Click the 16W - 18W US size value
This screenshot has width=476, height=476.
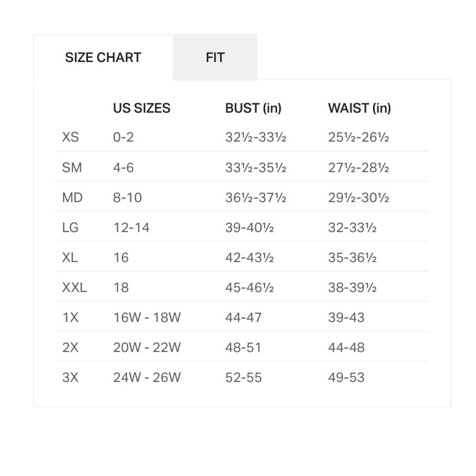tap(147, 317)
